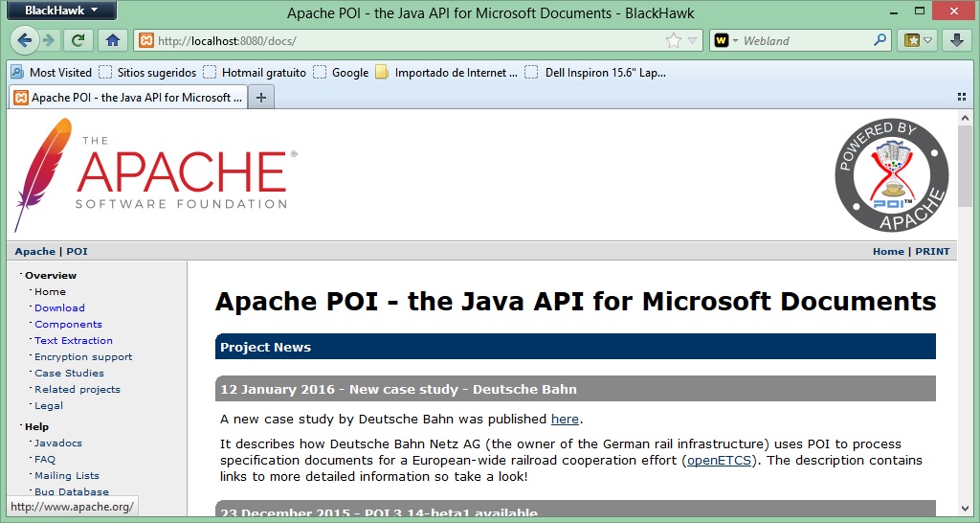The height and width of the screenshot is (523, 980).
Task: Click the Project News section header
Action: click(575, 347)
